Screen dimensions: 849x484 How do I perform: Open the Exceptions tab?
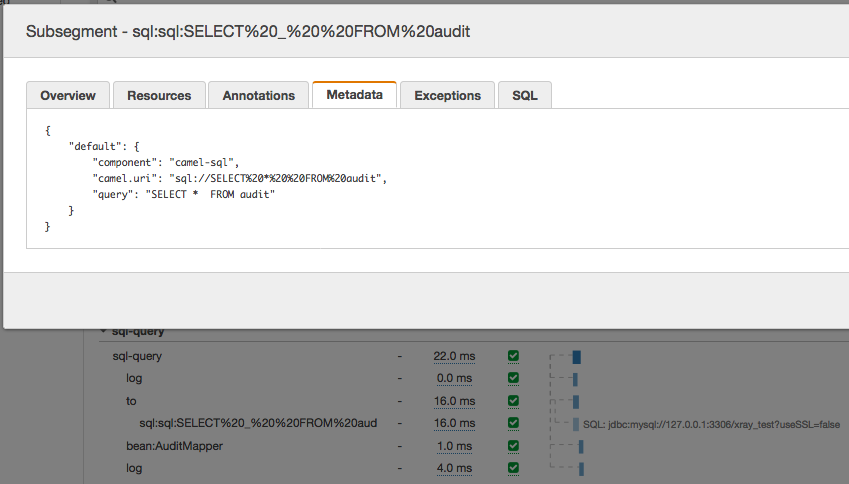click(x=447, y=95)
